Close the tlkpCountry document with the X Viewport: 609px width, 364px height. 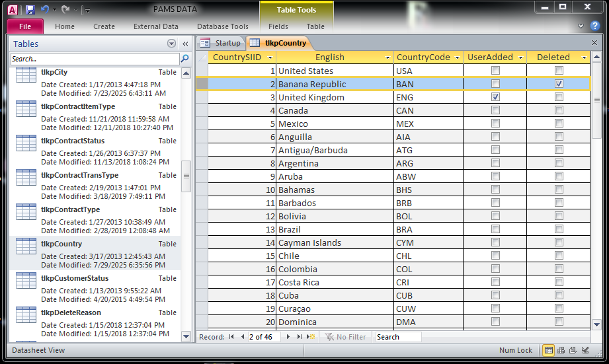[x=594, y=43]
